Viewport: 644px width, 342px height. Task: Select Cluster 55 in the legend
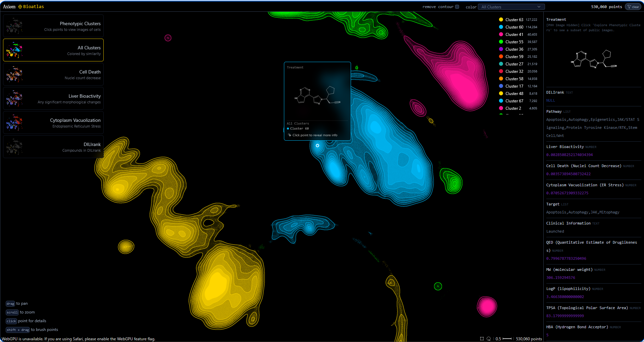click(x=518, y=42)
